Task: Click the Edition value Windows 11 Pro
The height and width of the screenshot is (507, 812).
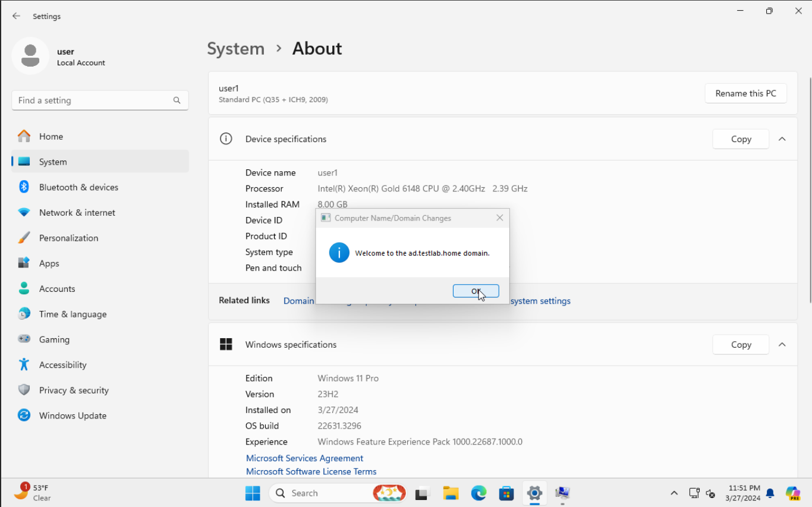Action: [348, 378]
